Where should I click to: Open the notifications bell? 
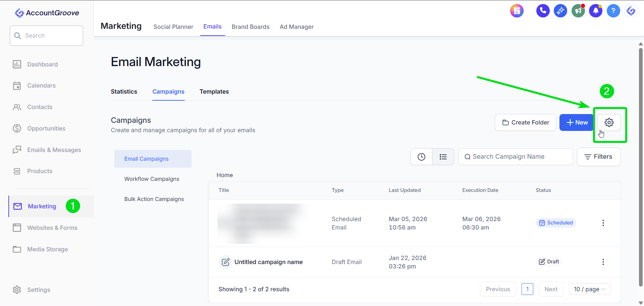click(596, 11)
